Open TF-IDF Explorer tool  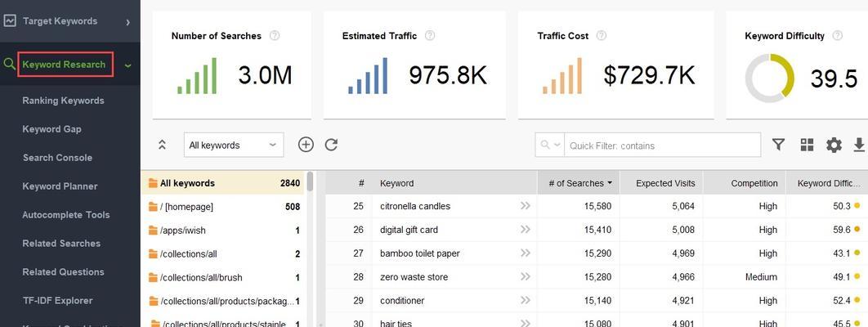tap(57, 301)
